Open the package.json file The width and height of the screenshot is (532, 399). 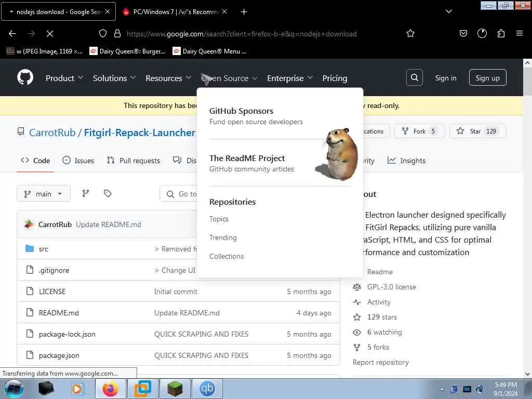59,355
